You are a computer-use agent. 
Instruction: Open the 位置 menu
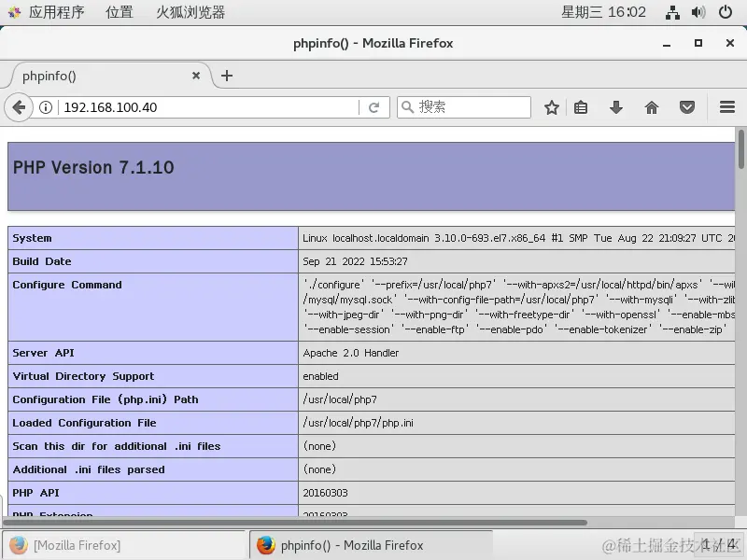pos(120,12)
